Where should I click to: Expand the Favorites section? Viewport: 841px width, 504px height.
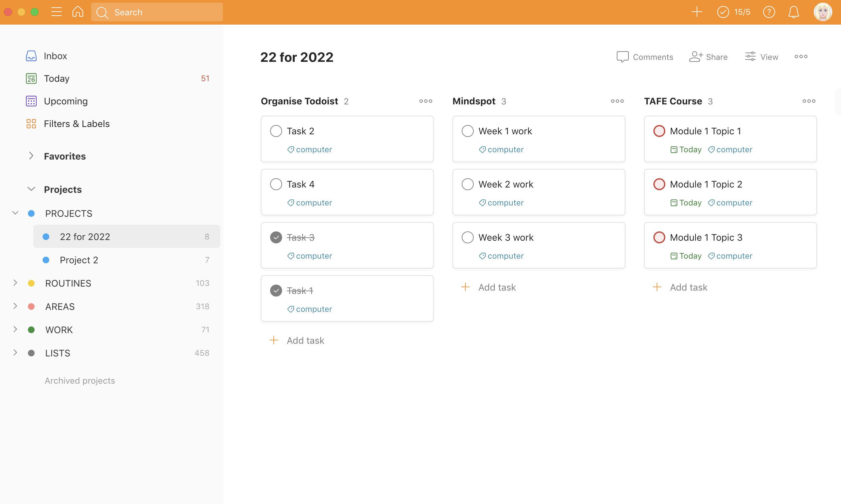pyautogui.click(x=31, y=156)
